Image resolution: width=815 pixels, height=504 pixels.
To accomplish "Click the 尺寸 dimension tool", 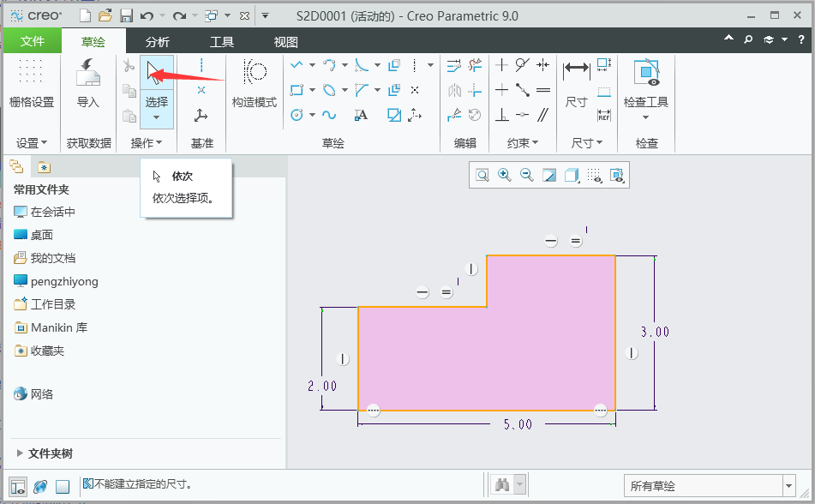I will click(577, 83).
